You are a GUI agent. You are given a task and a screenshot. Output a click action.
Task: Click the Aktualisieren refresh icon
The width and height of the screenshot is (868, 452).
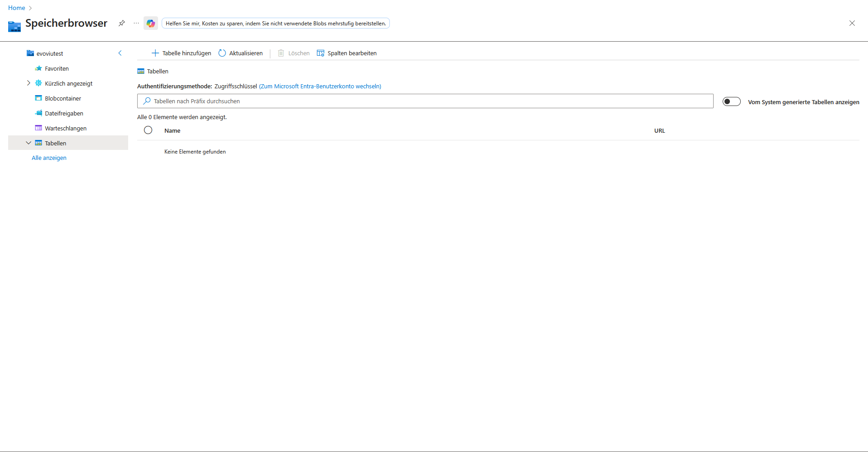point(222,53)
